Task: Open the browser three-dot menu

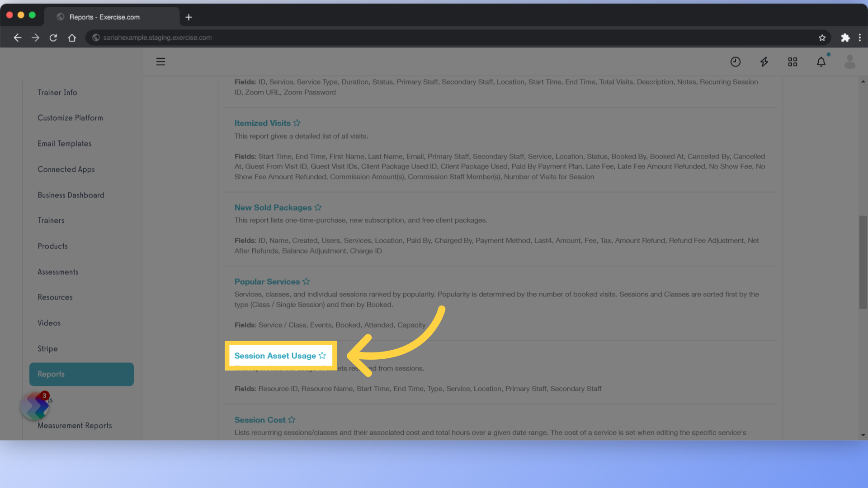Action: [860, 38]
